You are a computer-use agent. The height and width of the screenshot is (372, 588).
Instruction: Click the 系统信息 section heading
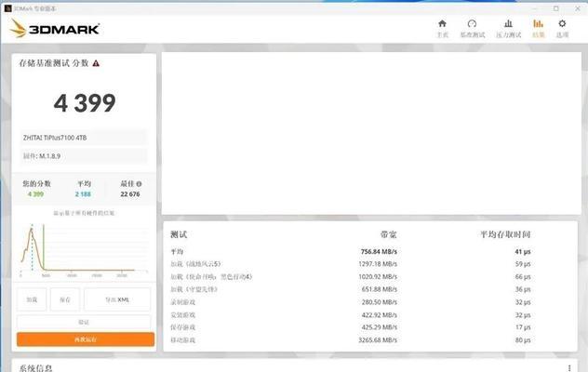coord(35,368)
